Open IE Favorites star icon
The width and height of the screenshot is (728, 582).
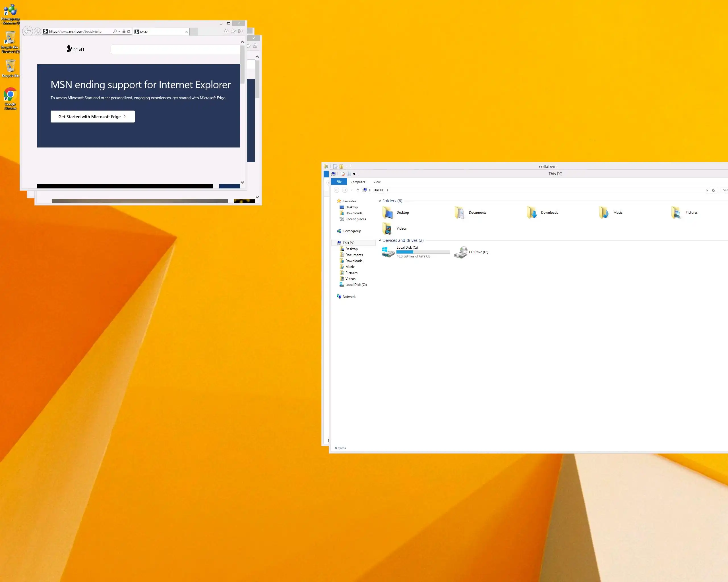click(233, 31)
